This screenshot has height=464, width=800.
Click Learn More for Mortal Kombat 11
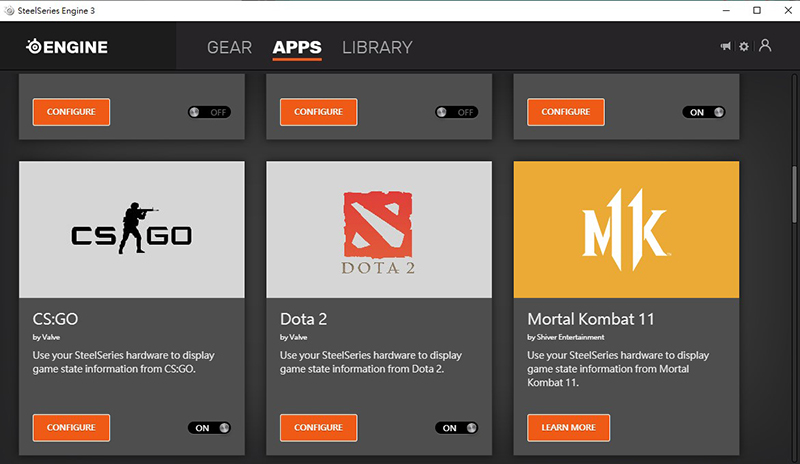[x=568, y=428]
